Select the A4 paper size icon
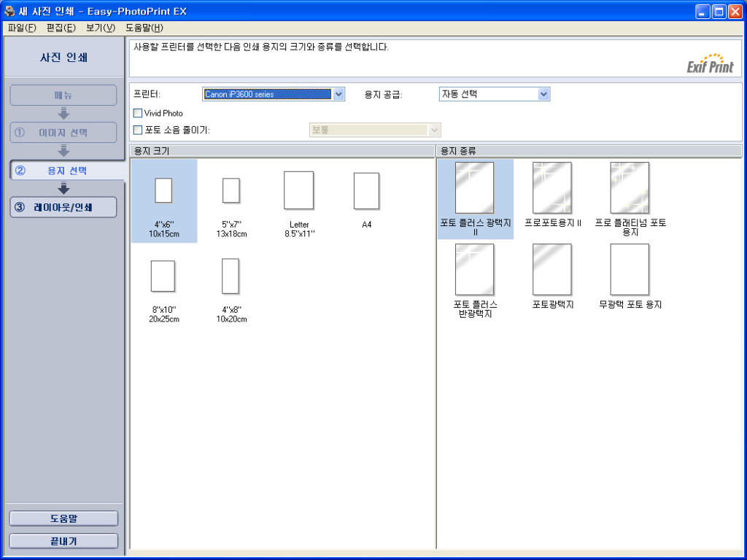747x560 pixels. click(x=366, y=191)
